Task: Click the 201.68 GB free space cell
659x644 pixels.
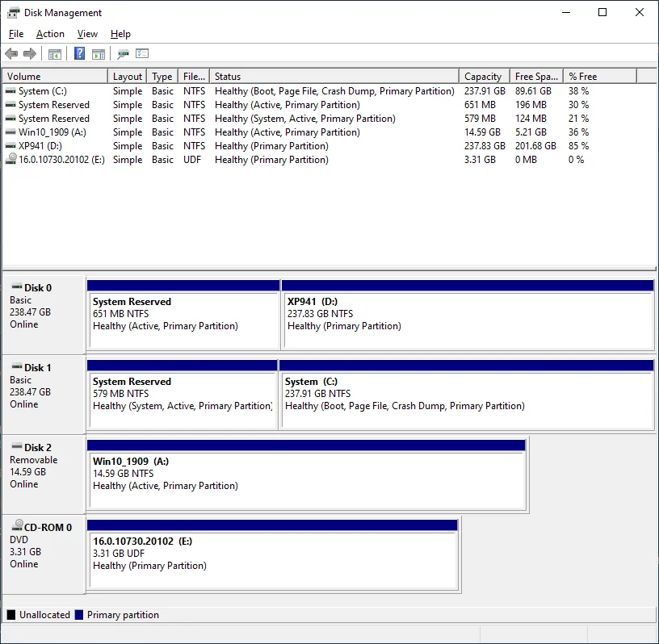Action: click(x=535, y=146)
